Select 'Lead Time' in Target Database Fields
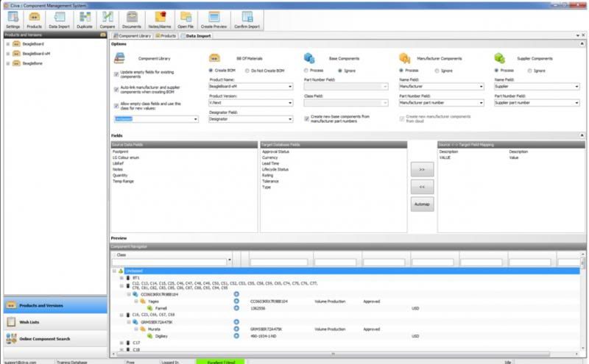This screenshot has width=589, height=364. coord(270,163)
